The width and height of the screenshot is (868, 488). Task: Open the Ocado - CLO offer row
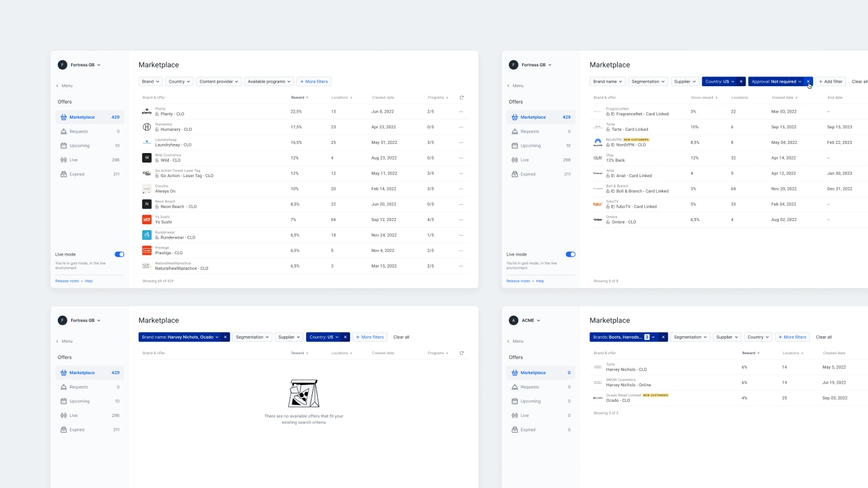coord(729,398)
